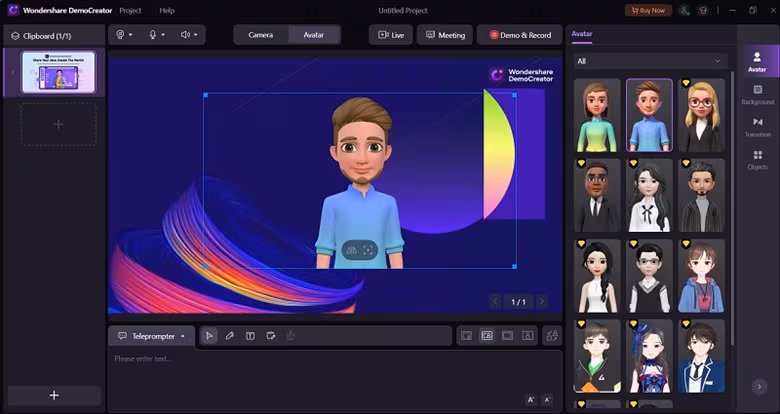Select the text box tool
The height and width of the screenshot is (414, 780).
250,336
